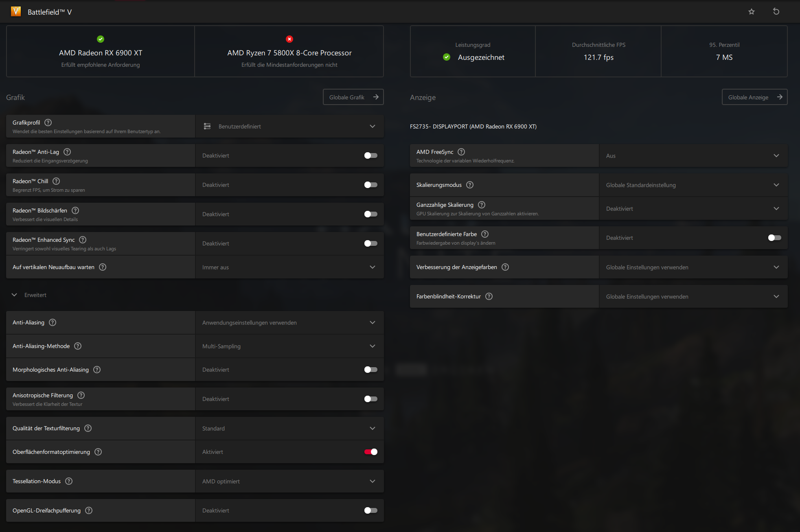This screenshot has width=800, height=532.
Task: Toggle Radeon Enhanced Sync on
Action: (x=370, y=243)
